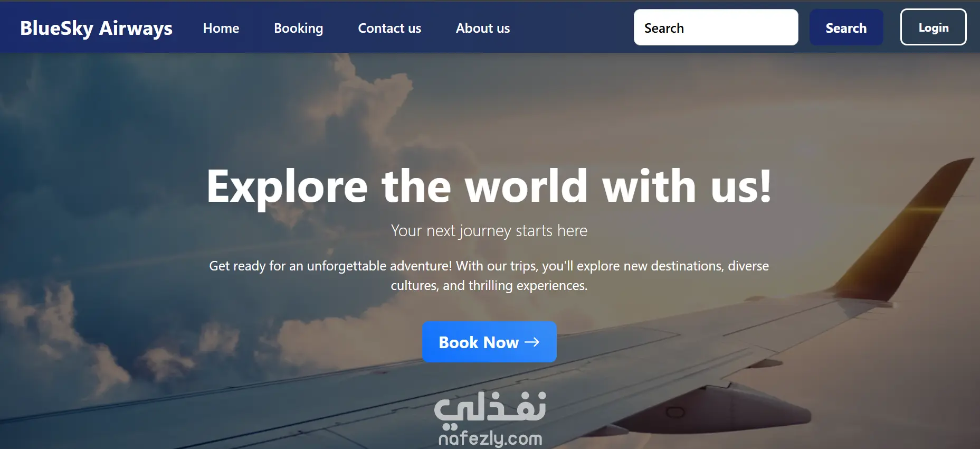980x449 pixels.
Task: Open the Home nav item
Action: [x=221, y=28]
